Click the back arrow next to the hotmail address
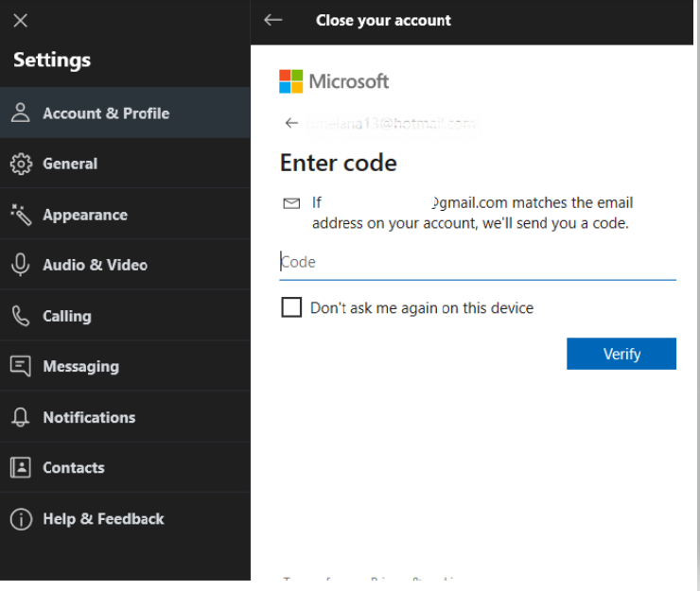The height and width of the screenshot is (591, 700). point(291,123)
